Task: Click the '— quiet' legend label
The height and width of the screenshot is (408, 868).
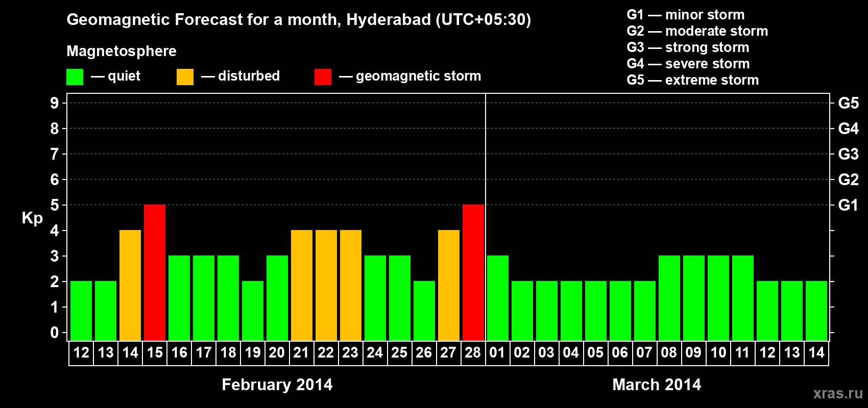Action: pyautogui.click(x=116, y=76)
